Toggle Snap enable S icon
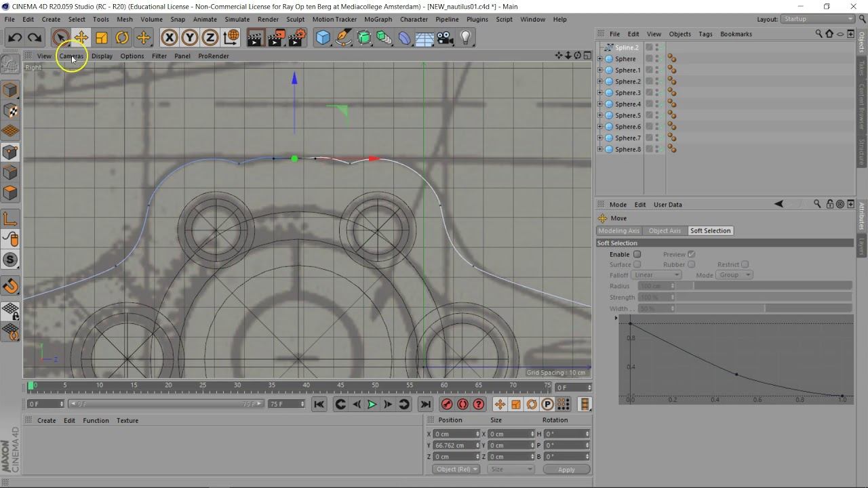868x488 pixels. click(x=10, y=260)
